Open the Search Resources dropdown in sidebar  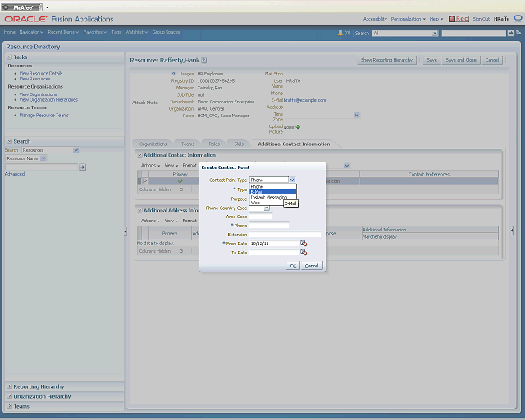pyautogui.click(x=76, y=150)
